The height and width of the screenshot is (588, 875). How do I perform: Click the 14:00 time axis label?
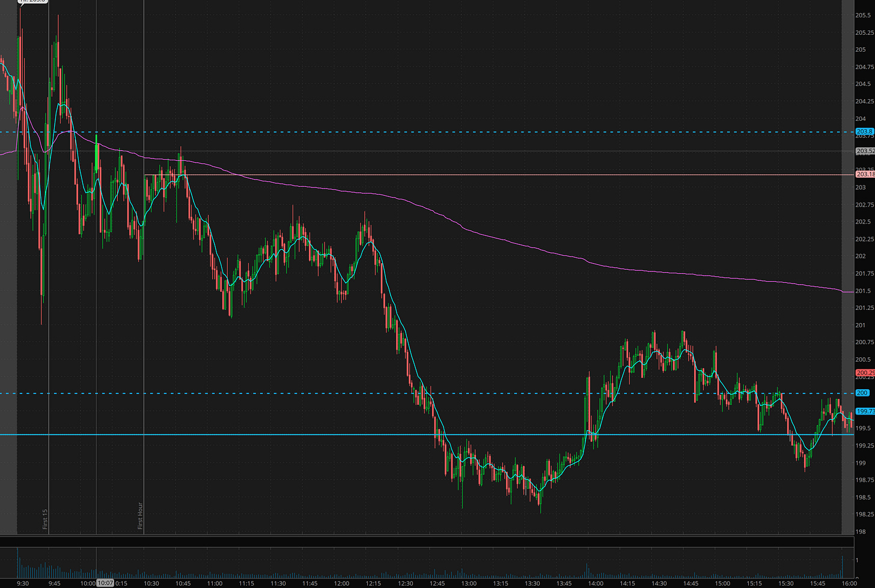[596, 583]
